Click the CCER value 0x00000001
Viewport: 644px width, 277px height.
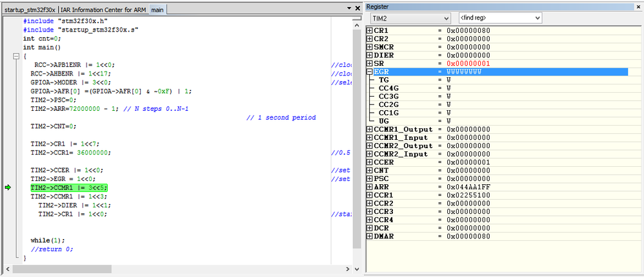[468, 162]
